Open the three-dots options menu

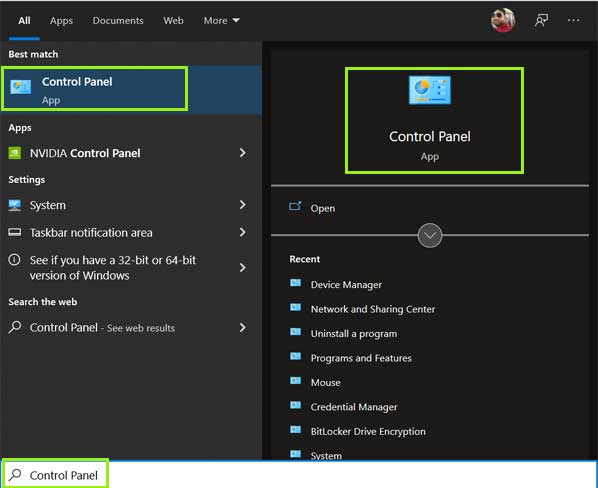tap(573, 20)
